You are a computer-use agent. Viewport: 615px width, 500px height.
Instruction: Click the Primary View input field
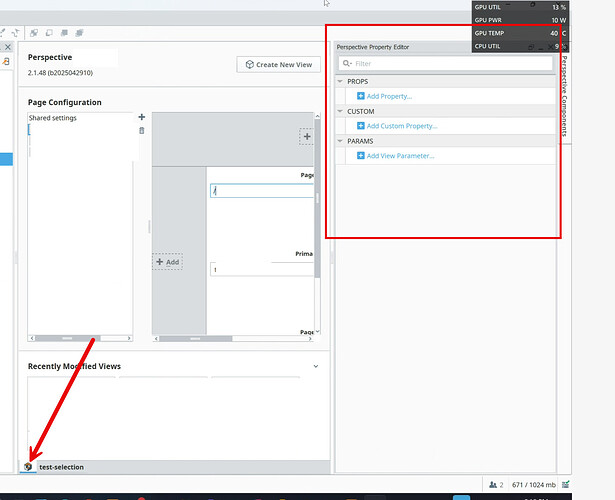[x=262, y=269]
